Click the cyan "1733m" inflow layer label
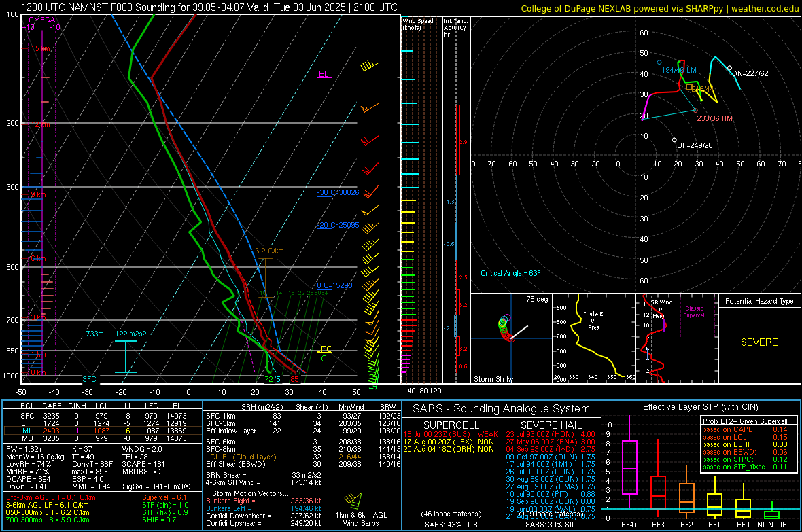This screenshot has height=532, width=802. pyautogui.click(x=92, y=334)
